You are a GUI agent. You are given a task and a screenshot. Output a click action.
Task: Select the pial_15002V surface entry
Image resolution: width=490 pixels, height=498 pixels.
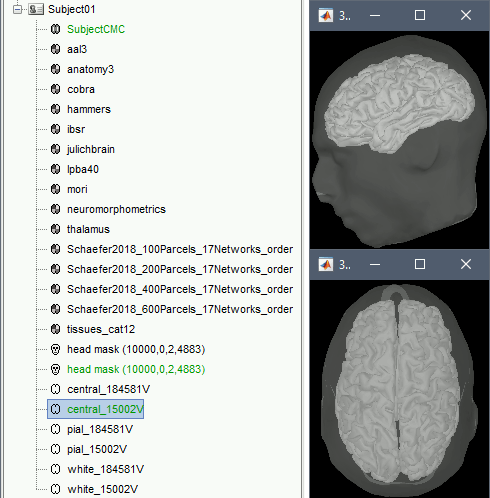97,449
